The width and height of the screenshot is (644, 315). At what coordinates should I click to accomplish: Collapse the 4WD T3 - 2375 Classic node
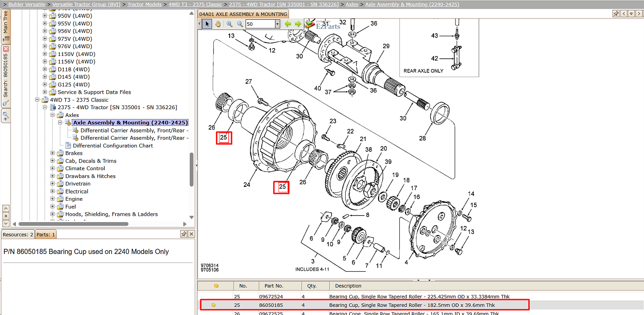(37, 100)
